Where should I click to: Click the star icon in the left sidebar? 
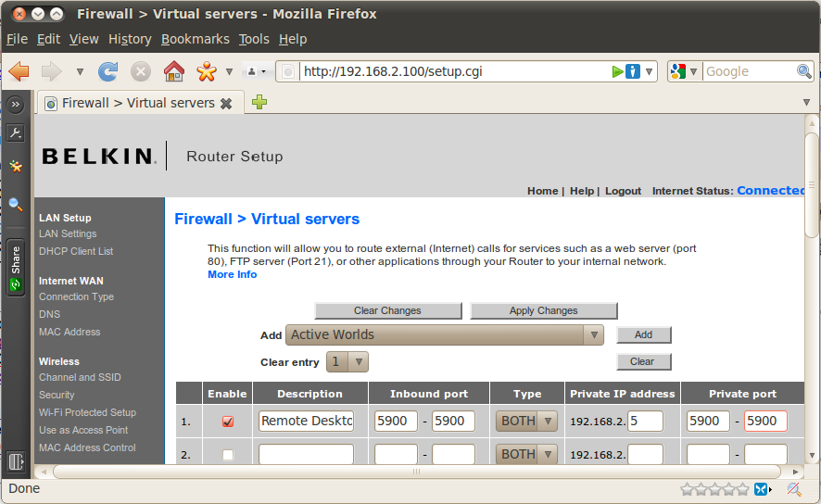(x=16, y=167)
